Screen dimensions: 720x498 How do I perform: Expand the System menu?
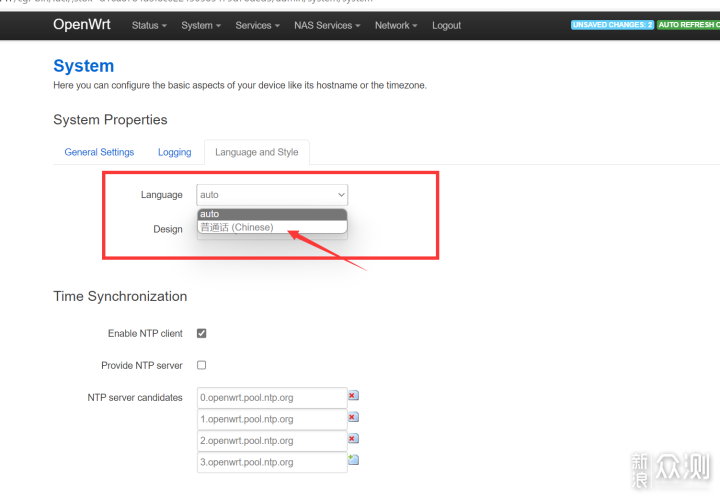(x=201, y=26)
